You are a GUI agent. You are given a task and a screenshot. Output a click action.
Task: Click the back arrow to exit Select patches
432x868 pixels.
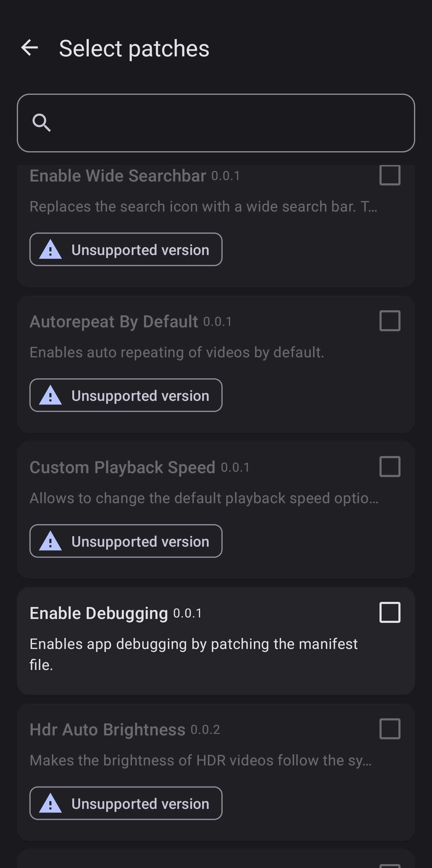pos(30,48)
